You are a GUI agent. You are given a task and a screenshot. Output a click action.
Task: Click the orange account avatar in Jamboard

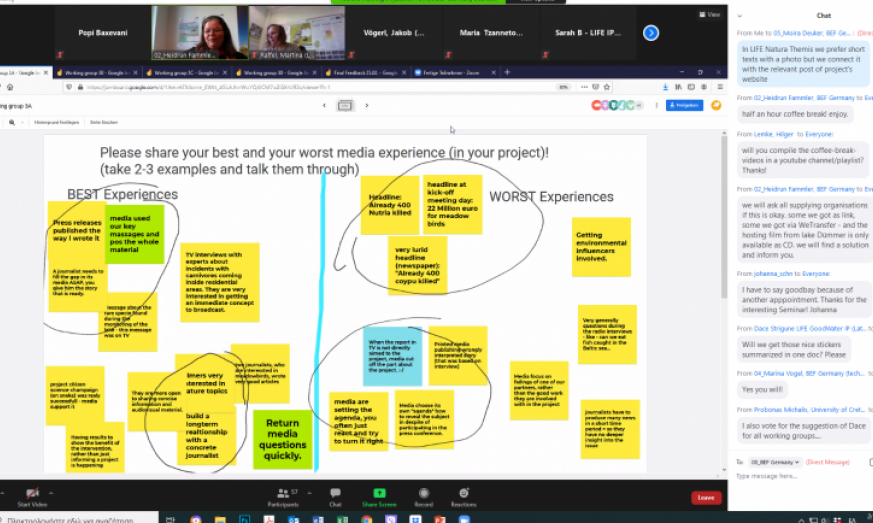click(716, 105)
